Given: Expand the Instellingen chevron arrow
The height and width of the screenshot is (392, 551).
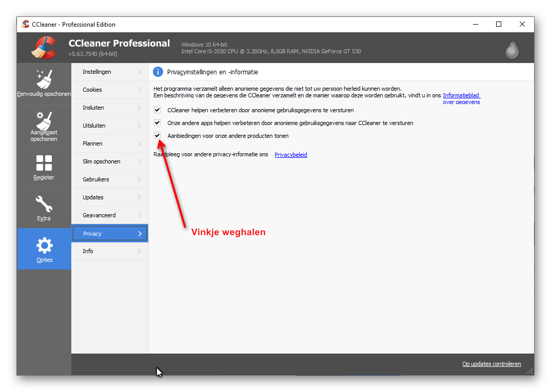Looking at the screenshot, I should [140, 72].
